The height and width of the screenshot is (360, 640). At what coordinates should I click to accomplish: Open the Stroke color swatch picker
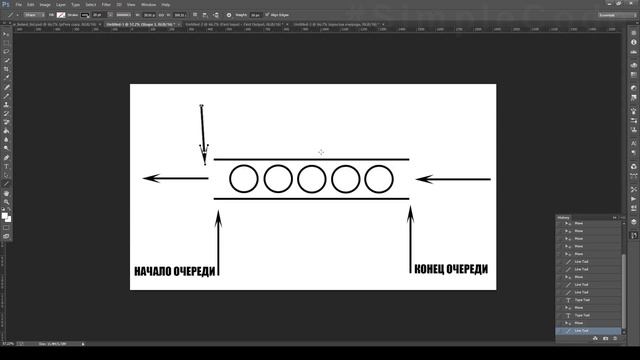[x=84, y=15]
